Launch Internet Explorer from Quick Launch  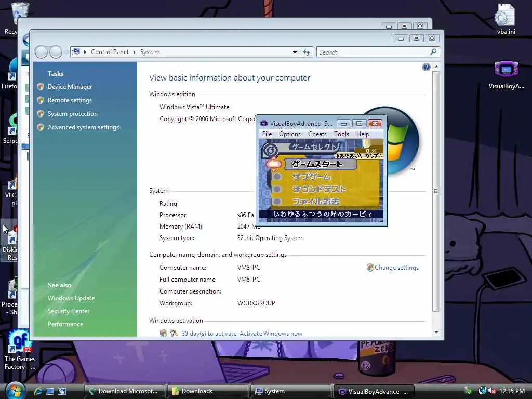pyautogui.click(x=37, y=392)
